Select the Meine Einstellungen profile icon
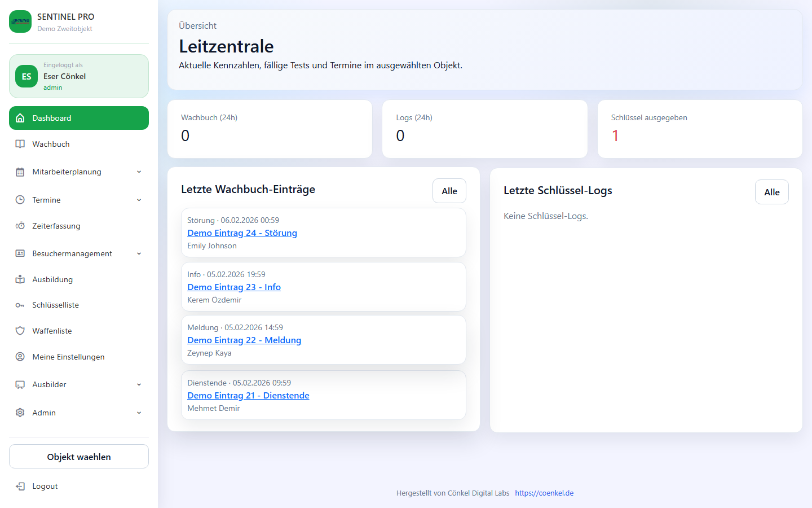 [20, 356]
